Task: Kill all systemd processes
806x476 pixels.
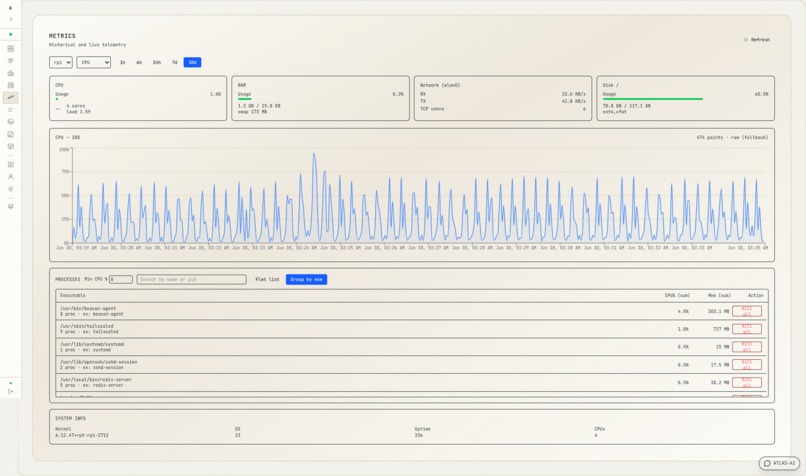Action: tap(747, 347)
